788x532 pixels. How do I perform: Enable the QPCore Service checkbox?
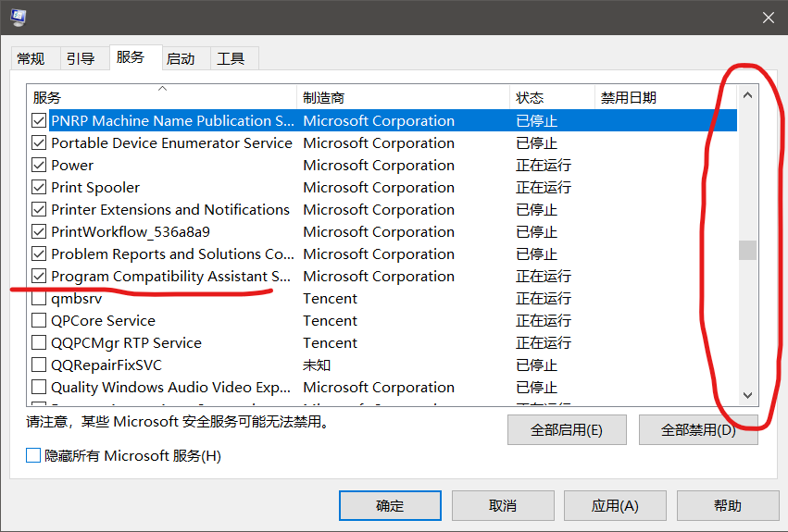point(39,320)
